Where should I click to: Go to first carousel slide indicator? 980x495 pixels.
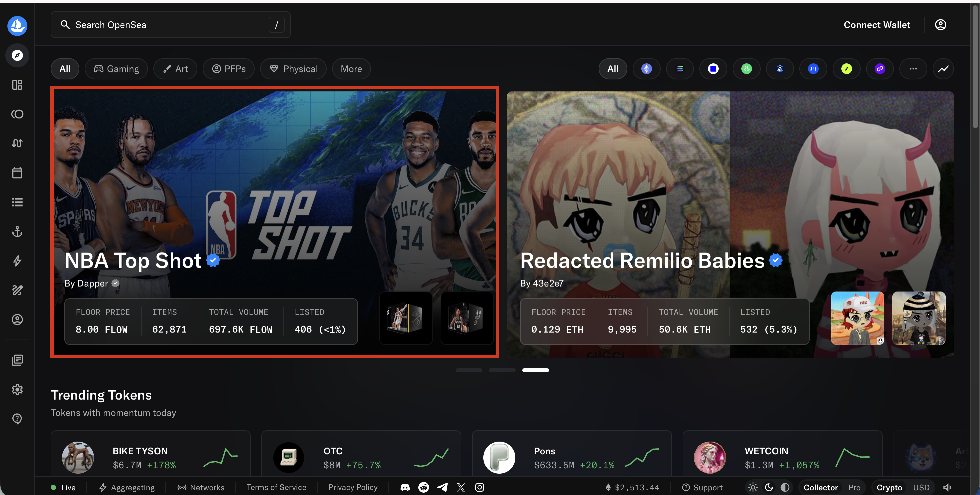pos(469,370)
